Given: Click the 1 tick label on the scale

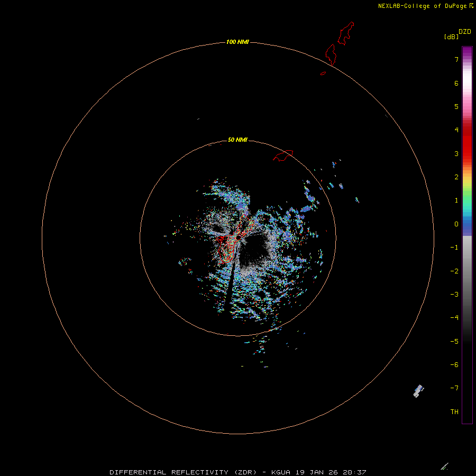Looking at the screenshot, I should (x=456, y=200).
